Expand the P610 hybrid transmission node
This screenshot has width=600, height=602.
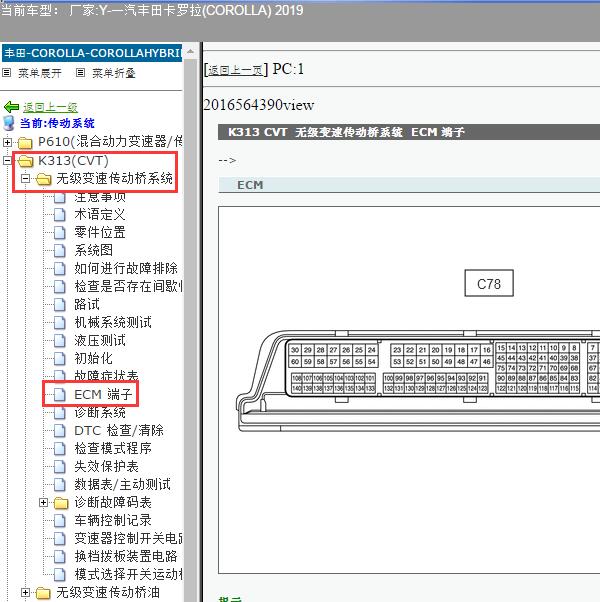[x=7, y=142]
